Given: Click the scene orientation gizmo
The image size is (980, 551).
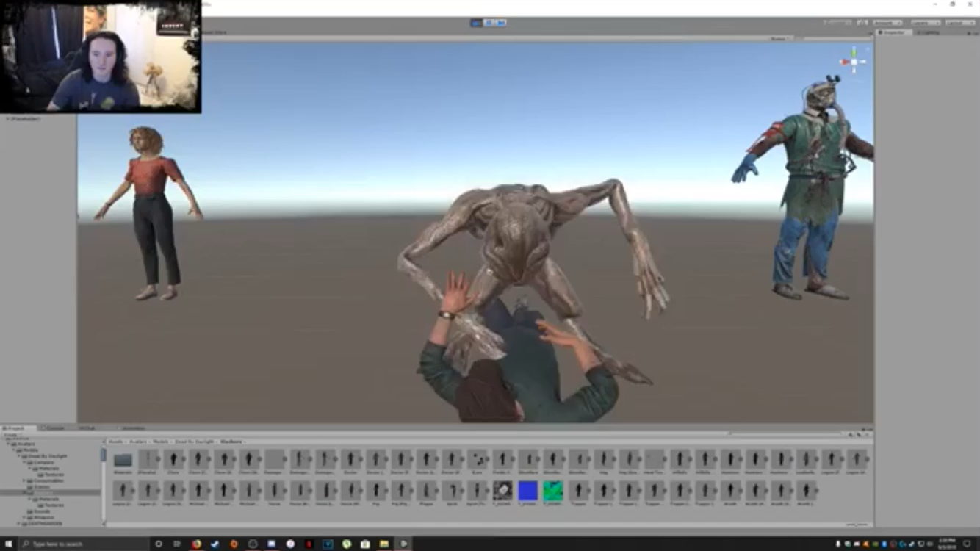Looking at the screenshot, I should pos(854,62).
